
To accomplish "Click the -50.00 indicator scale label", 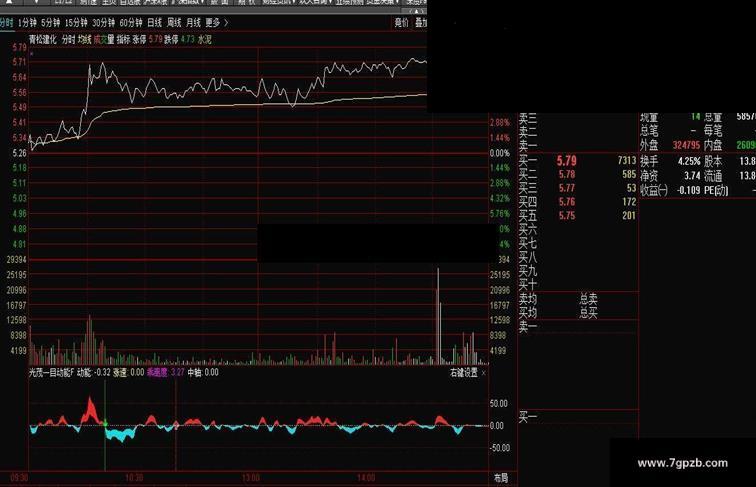I will tap(500, 448).
